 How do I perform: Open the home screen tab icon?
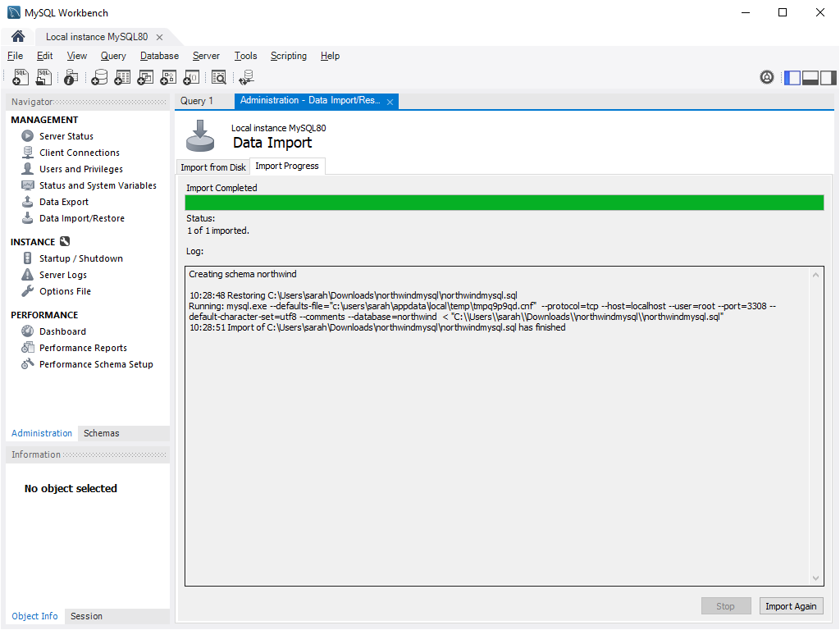(18, 36)
